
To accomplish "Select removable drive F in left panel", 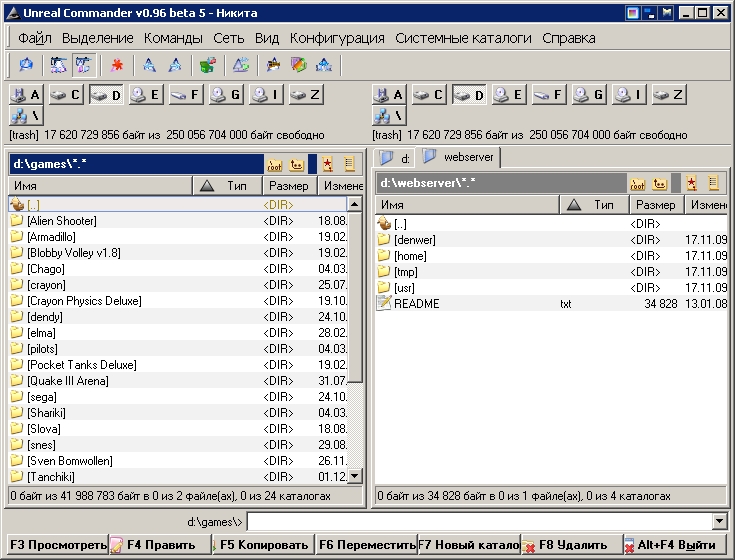I will click(186, 95).
